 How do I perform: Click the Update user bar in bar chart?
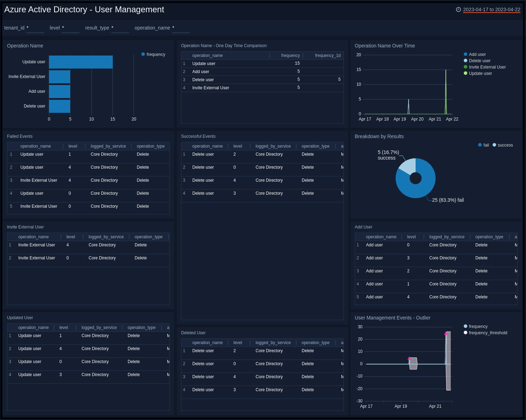coord(81,62)
